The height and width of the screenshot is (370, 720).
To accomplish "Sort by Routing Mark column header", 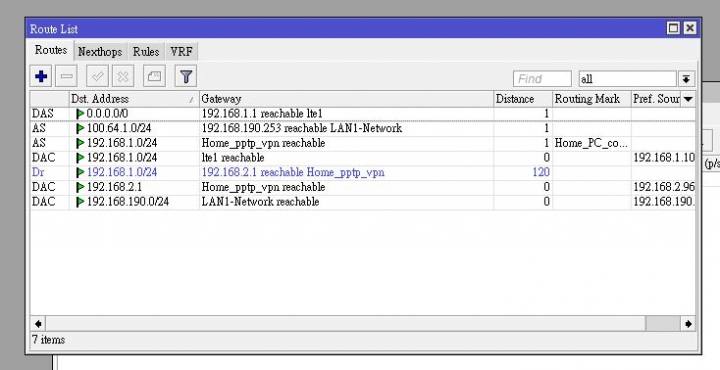I will pos(592,99).
